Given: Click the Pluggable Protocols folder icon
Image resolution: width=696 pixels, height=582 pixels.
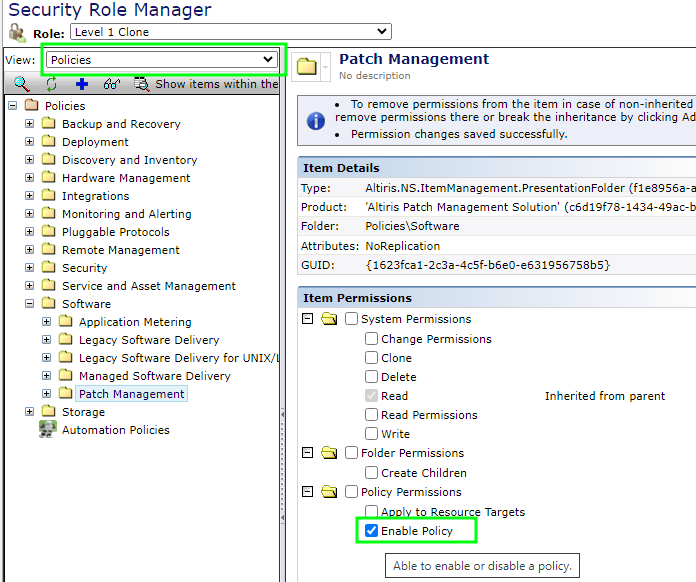Looking at the screenshot, I should 48,231.
